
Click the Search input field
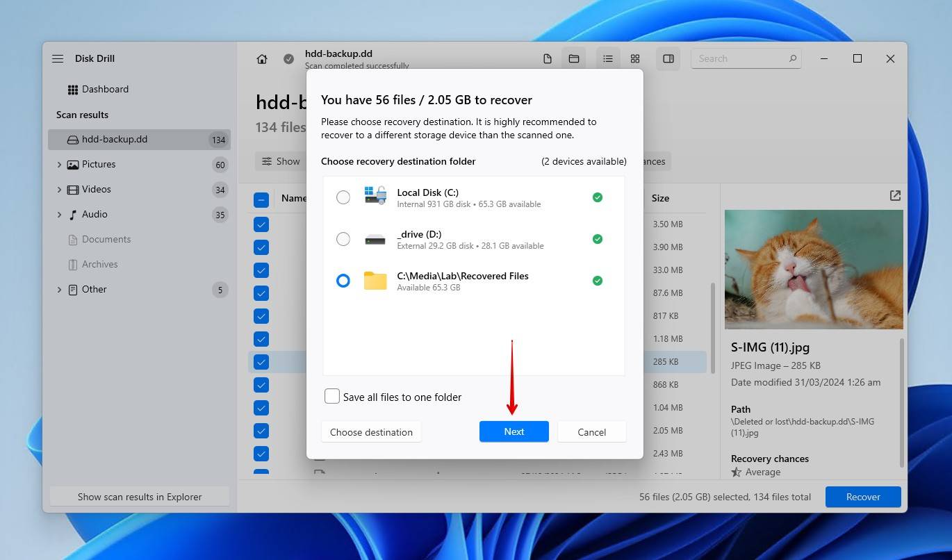(x=740, y=59)
